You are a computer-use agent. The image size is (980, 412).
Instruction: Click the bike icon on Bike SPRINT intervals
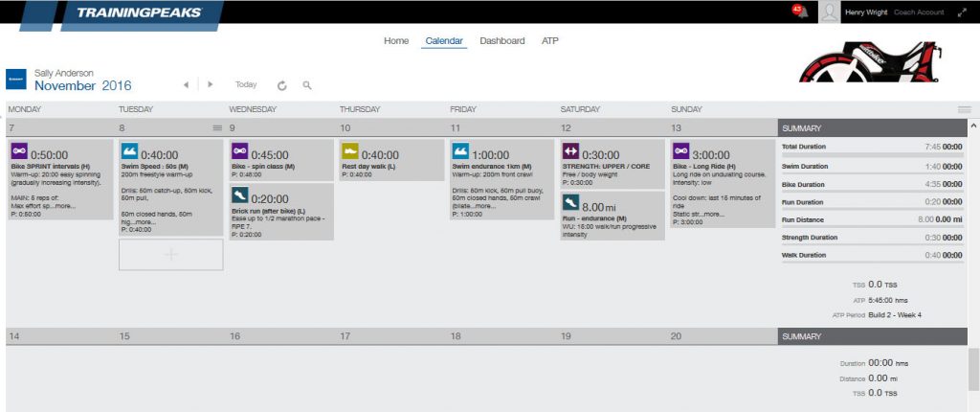tap(19, 151)
